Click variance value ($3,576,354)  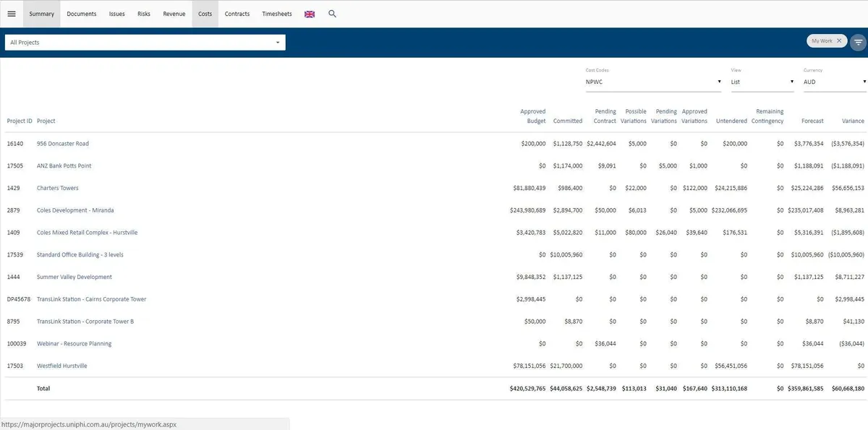[x=846, y=144]
